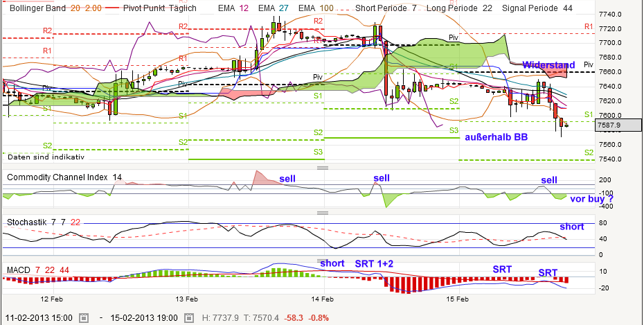This screenshot has height=325, width=644.
Task: Click the 14 Feb date axis label
Action: click(323, 299)
